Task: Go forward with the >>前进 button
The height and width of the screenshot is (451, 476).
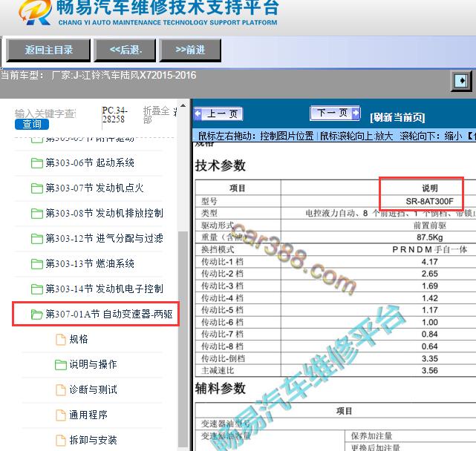Action: click(x=190, y=50)
